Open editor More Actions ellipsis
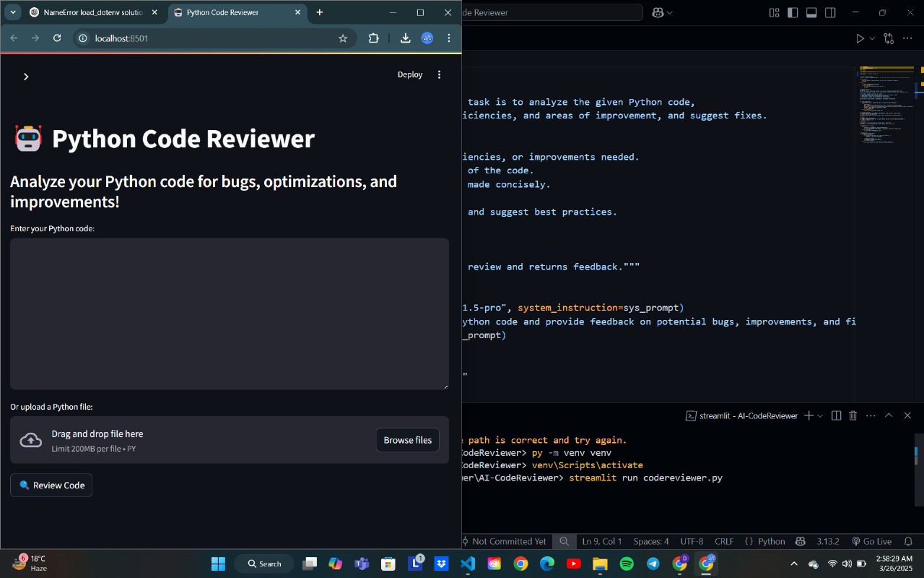This screenshot has height=578, width=924. [x=909, y=38]
